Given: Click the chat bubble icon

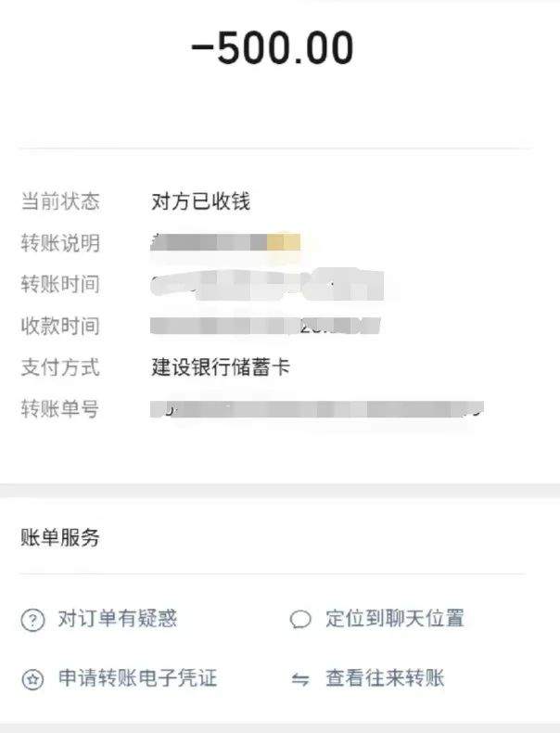Looking at the screenshot, I should [x=300, y=621].
